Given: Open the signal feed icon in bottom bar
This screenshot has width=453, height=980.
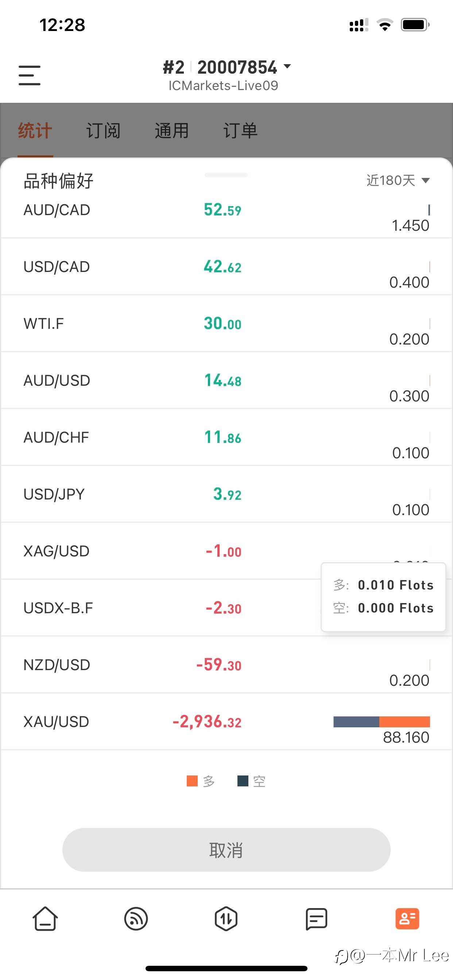Looking at the screenshot, I should point(136,919).
